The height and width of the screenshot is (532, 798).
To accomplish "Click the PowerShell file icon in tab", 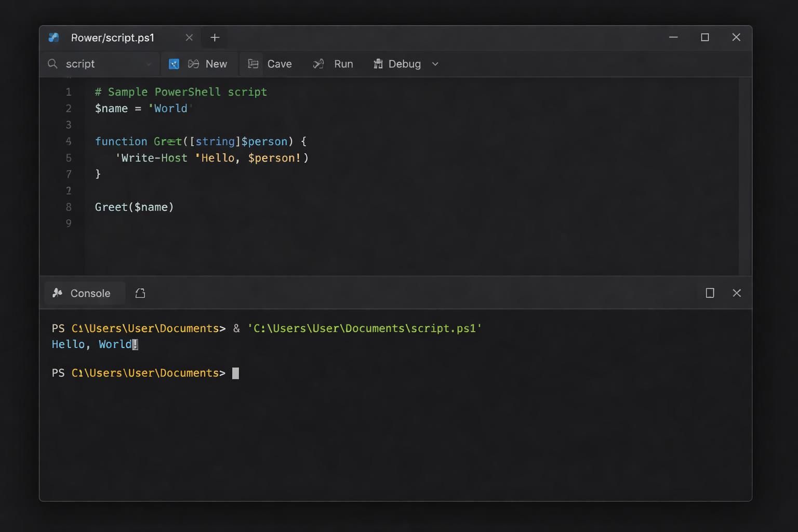I will [54, 37].
